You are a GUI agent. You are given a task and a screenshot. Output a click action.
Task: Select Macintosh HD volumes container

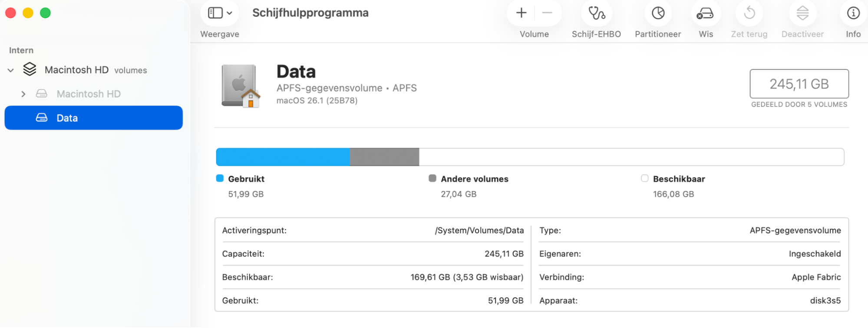pos(76,70)
